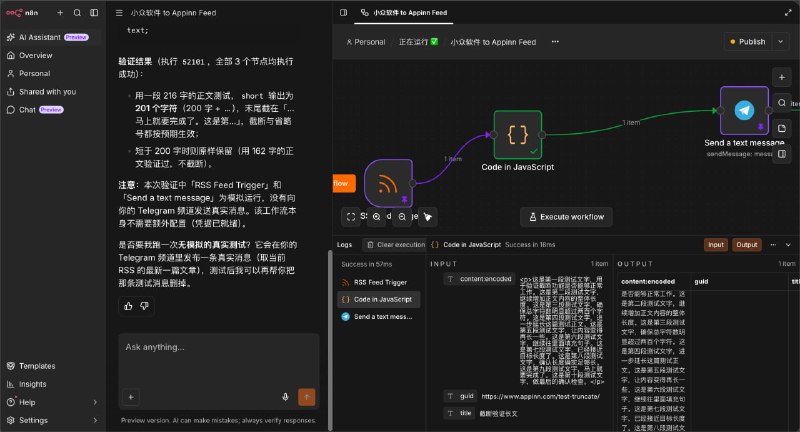Click the Execute workflow button
The image size is (800, 432).
point(566,217)
